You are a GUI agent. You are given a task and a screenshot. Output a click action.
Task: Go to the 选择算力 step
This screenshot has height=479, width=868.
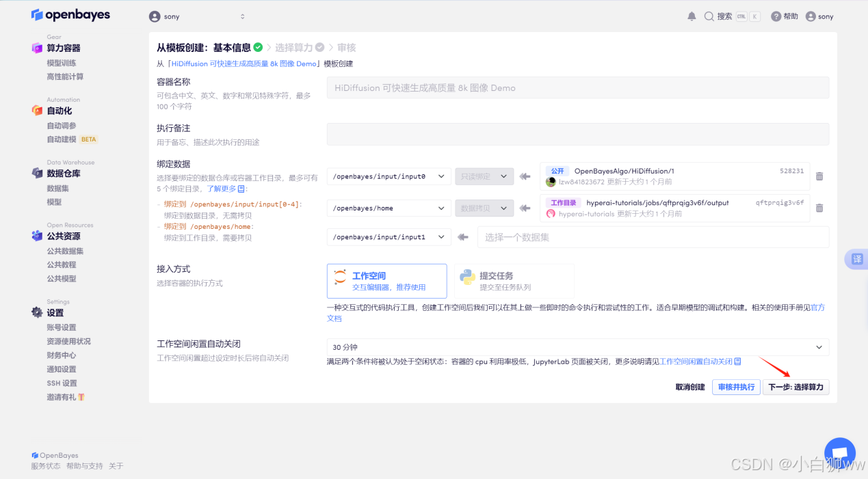(x=294, y=48)
